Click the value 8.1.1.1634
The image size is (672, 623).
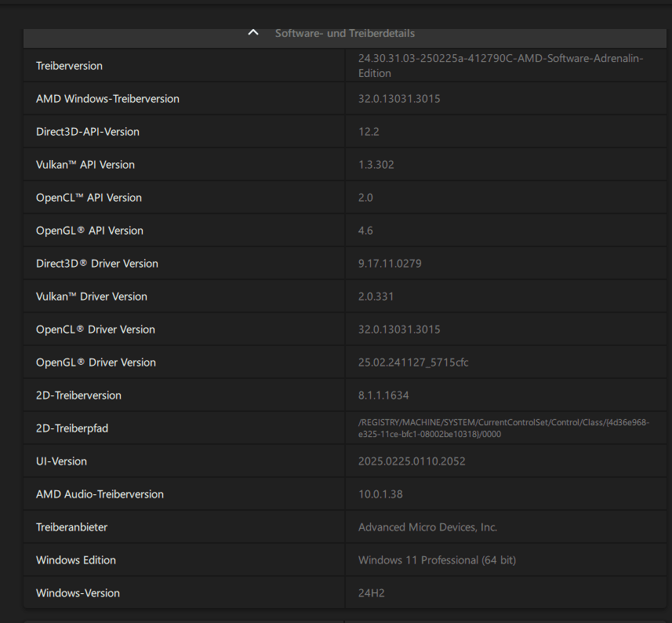(x=383, y=395)
